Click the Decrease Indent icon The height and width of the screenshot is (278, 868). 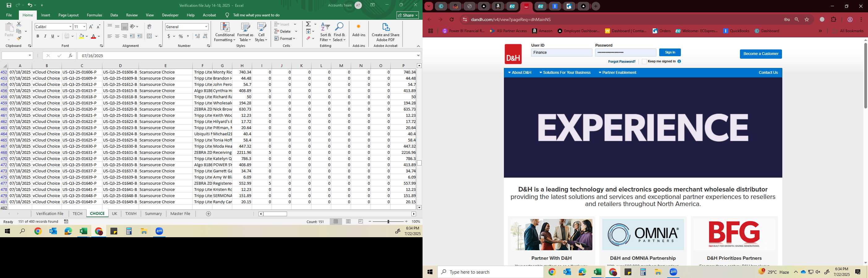(x=132, y=36)
